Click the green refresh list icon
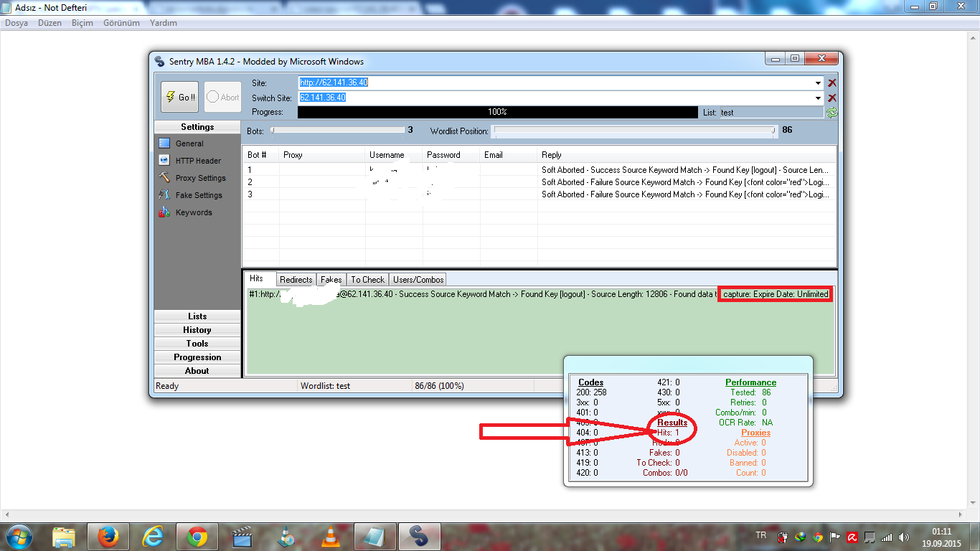The width and height of the screenshot is (980, 551). (832, 113)
